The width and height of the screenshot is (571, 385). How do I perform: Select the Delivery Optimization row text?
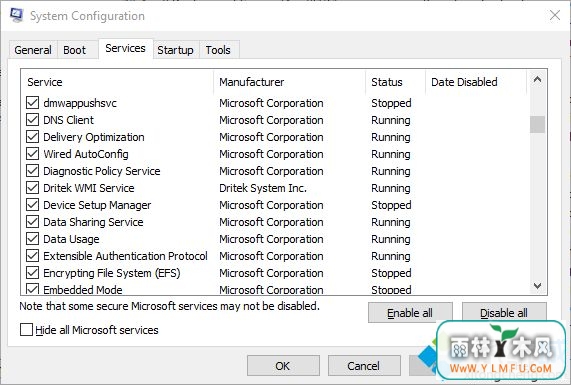pyautogui.click(x=94, y=137)
